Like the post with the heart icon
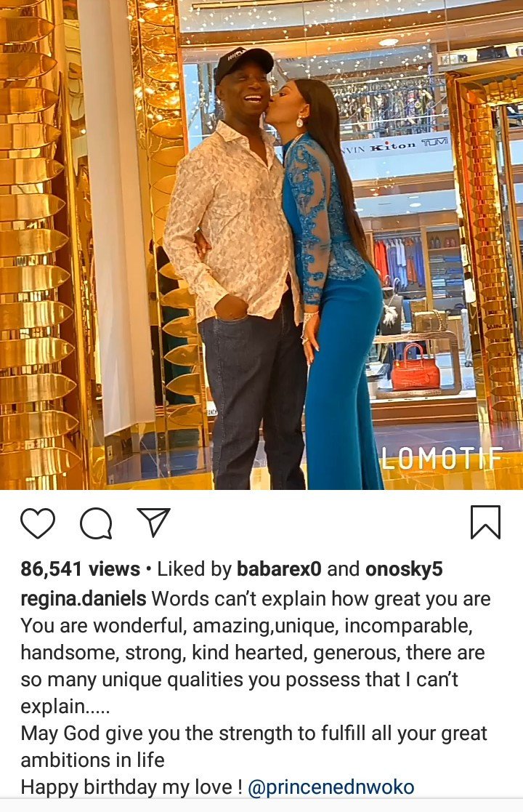523x812 pixels. pyautogui.click(x=38, y=523)
